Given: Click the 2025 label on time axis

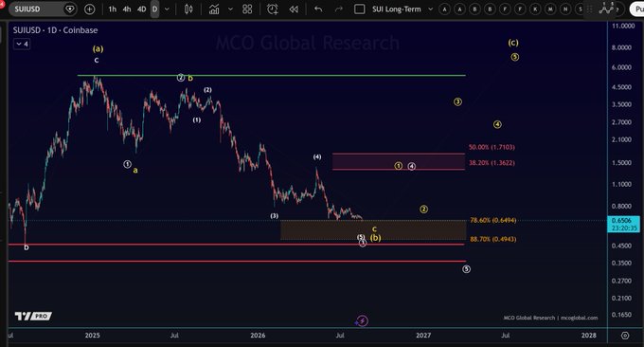Looking at the screenshot, I should point(93,336).
